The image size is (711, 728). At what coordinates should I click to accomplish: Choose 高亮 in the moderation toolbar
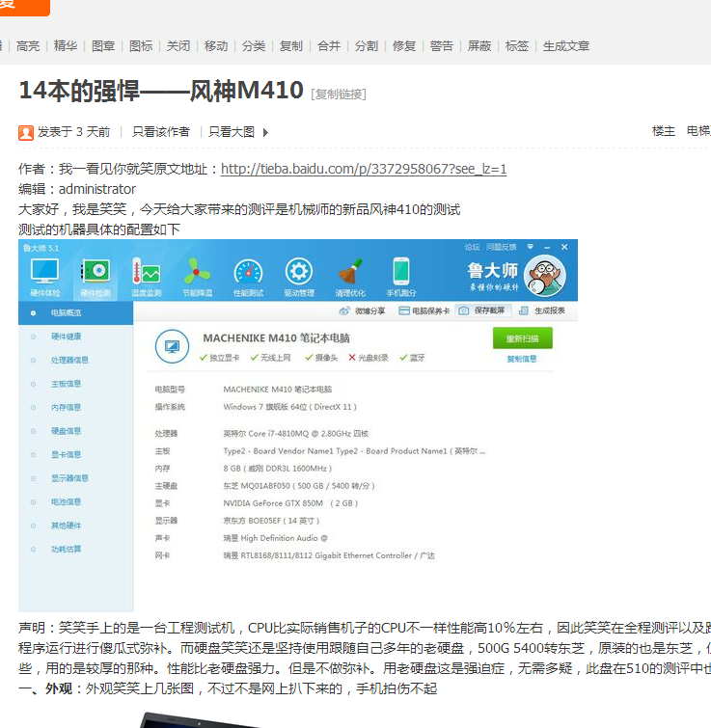pos(28,46)
